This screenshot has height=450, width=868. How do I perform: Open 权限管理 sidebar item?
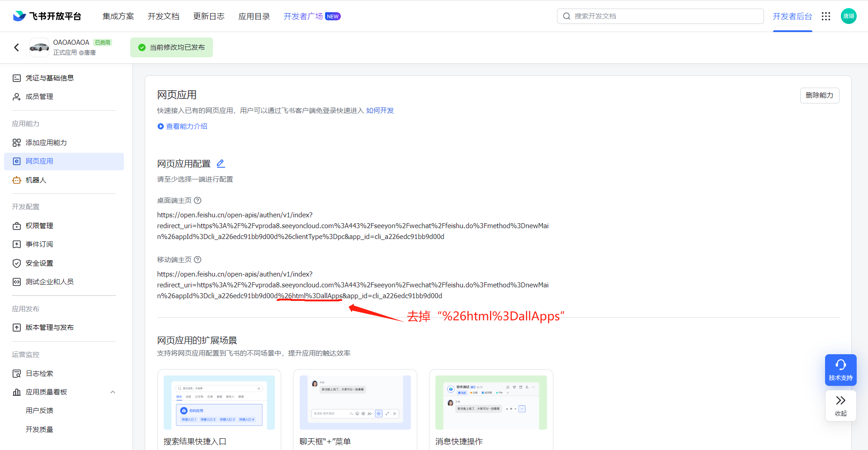tap(64, 226)
